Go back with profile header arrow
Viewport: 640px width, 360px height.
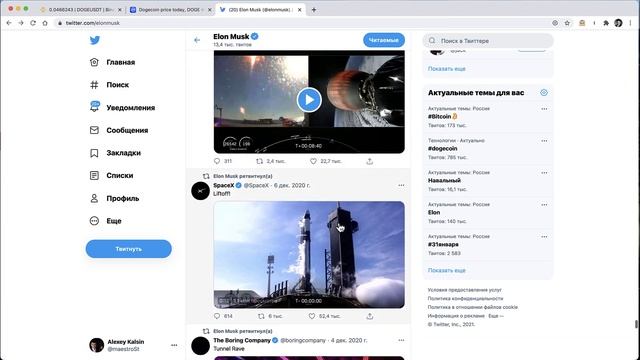197,40
